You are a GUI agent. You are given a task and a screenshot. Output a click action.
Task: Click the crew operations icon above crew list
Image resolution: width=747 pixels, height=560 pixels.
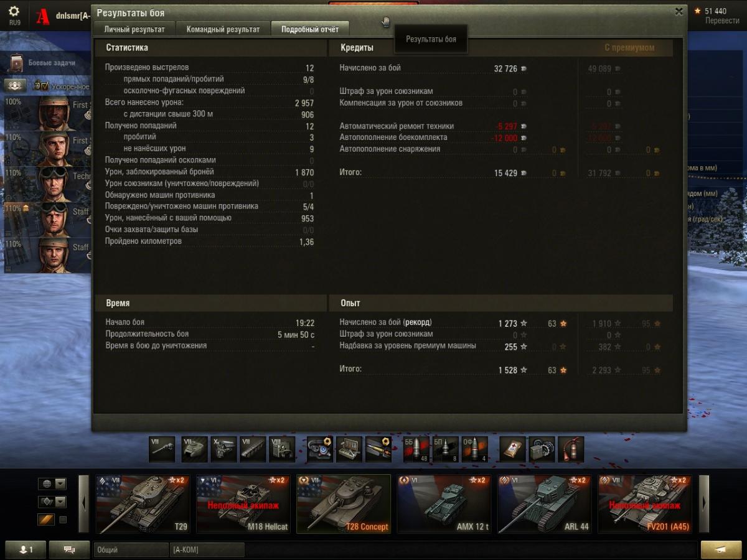(16, 86)
